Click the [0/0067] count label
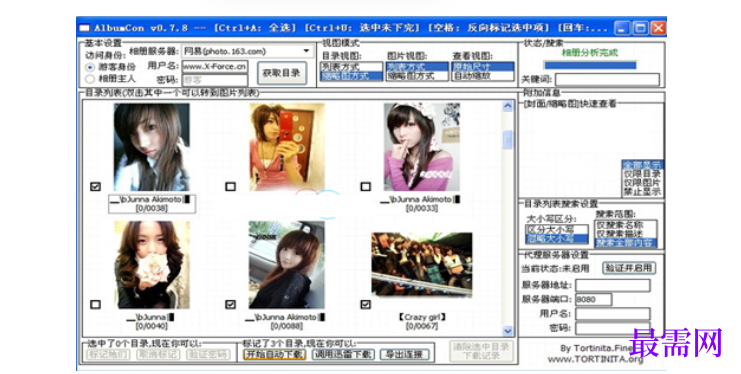 click(x=422, y=326)
